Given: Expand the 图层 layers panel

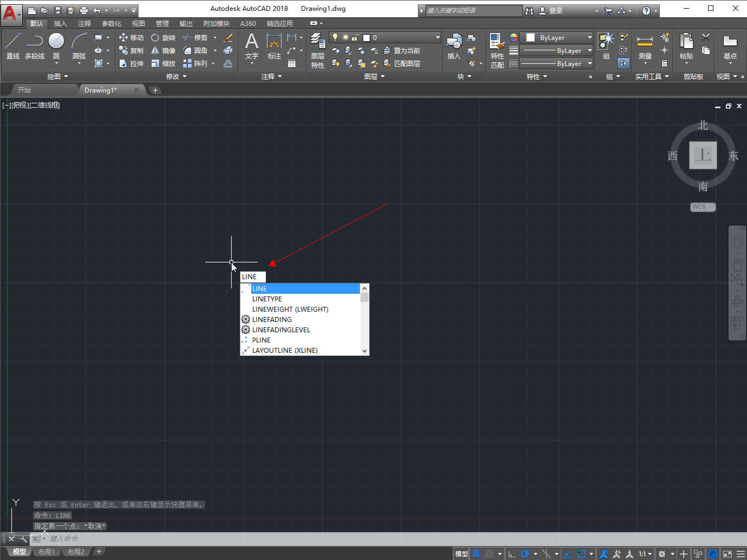Looking at the screenshot, I should [x=375, y=76].
